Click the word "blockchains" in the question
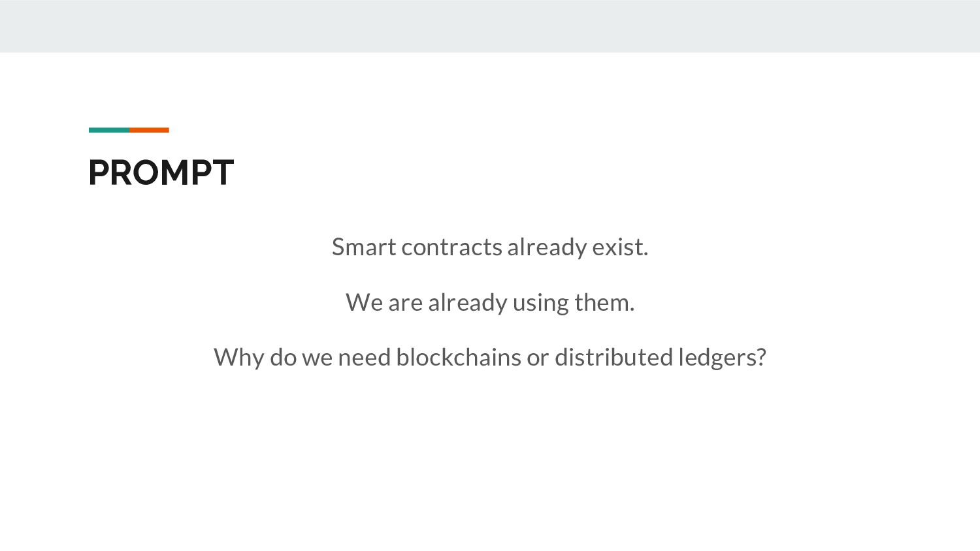 [459, 358]
